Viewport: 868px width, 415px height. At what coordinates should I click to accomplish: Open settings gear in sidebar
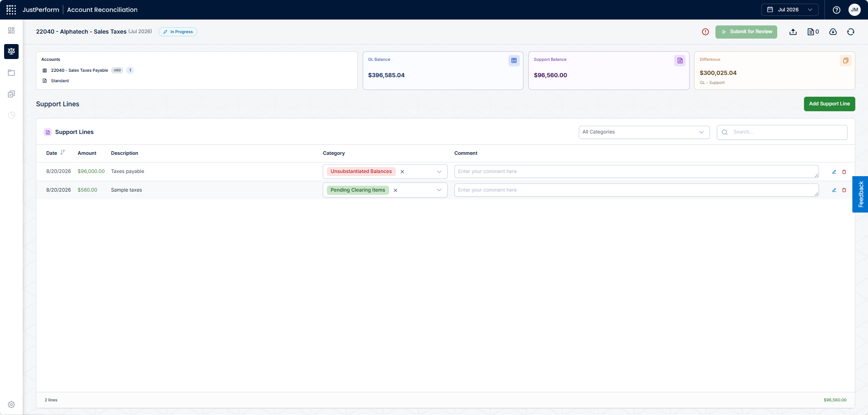pos(11,405)
